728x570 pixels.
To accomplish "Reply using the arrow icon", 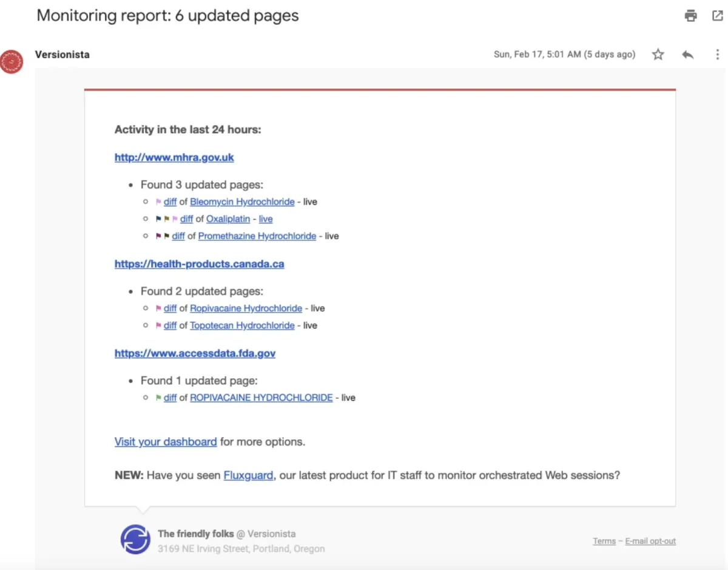I will [687, 55].
